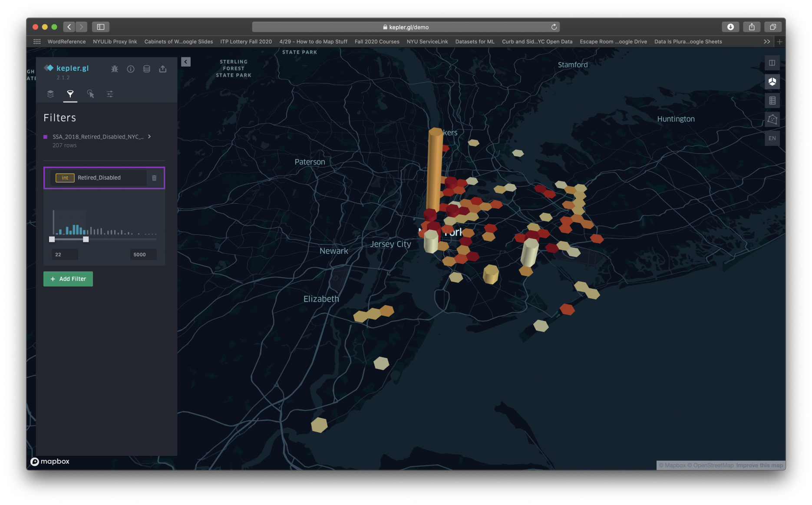This screenshot has width=812, height=505.
Task: Open the bug report icon
Action: (x=115, y=69)
